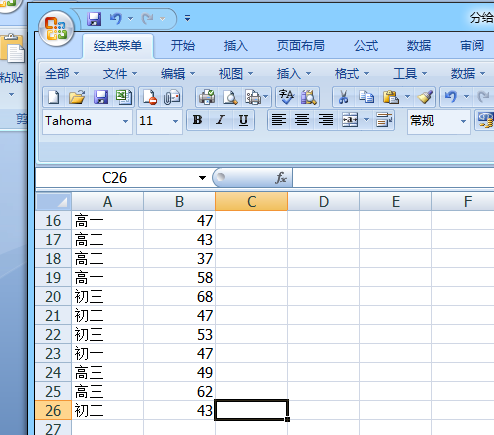Switch to the 页面布局 tab
The width and height of the screenshot is (494, 435).
[x=301, y=46]
